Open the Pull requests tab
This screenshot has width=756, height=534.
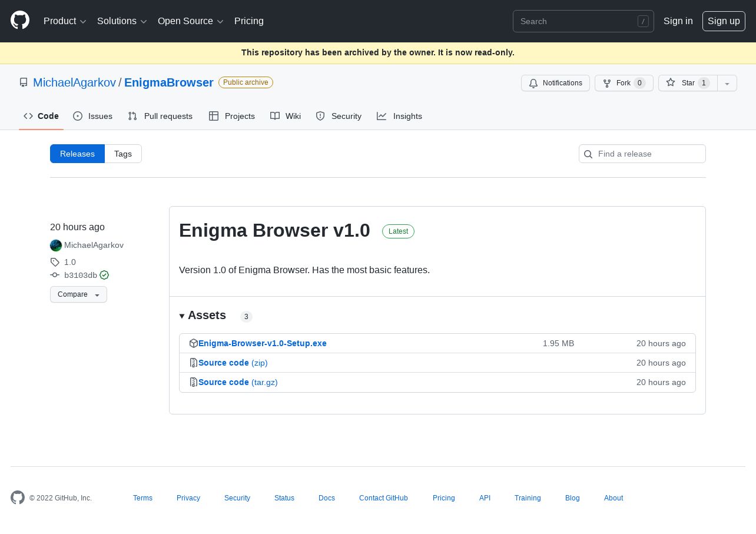click(x=160, y=116)
